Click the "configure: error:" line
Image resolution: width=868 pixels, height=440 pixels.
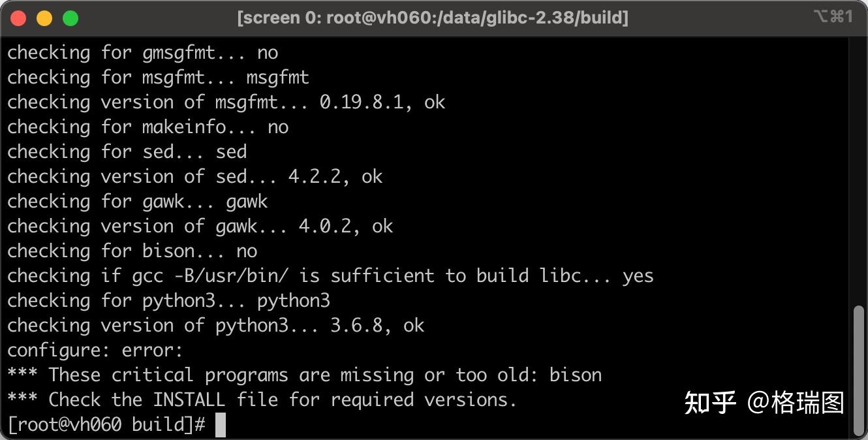click(x=95, y=351)
